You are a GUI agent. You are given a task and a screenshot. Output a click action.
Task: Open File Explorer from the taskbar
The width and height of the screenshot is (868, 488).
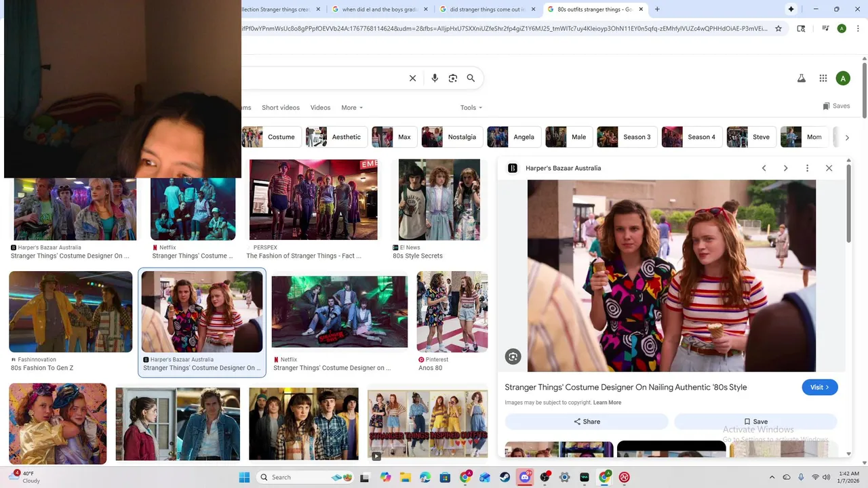405,477
